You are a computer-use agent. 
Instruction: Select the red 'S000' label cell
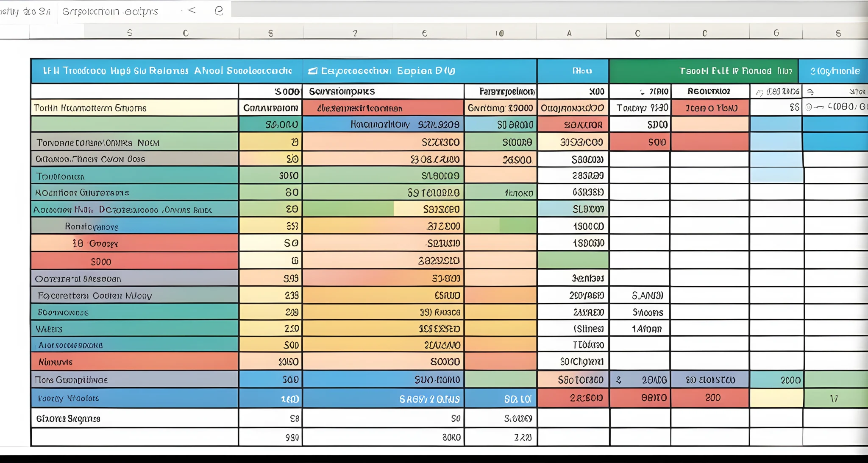tap(134, 261)
